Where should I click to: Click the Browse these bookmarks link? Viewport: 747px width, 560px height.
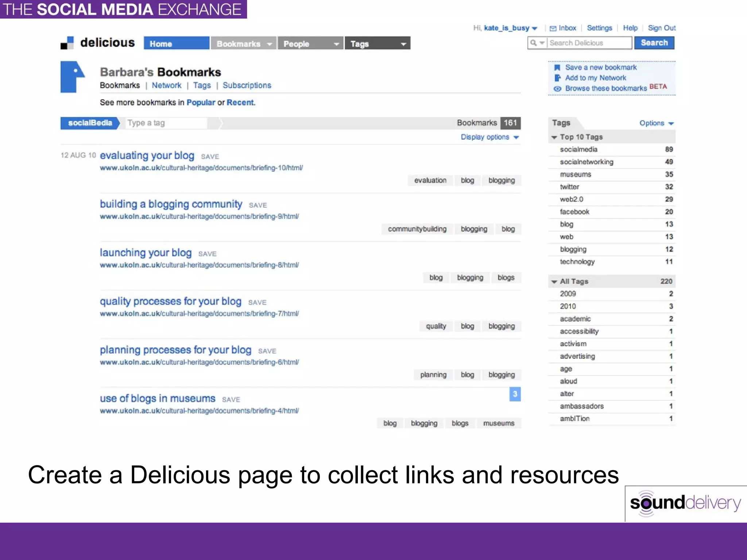606,89
